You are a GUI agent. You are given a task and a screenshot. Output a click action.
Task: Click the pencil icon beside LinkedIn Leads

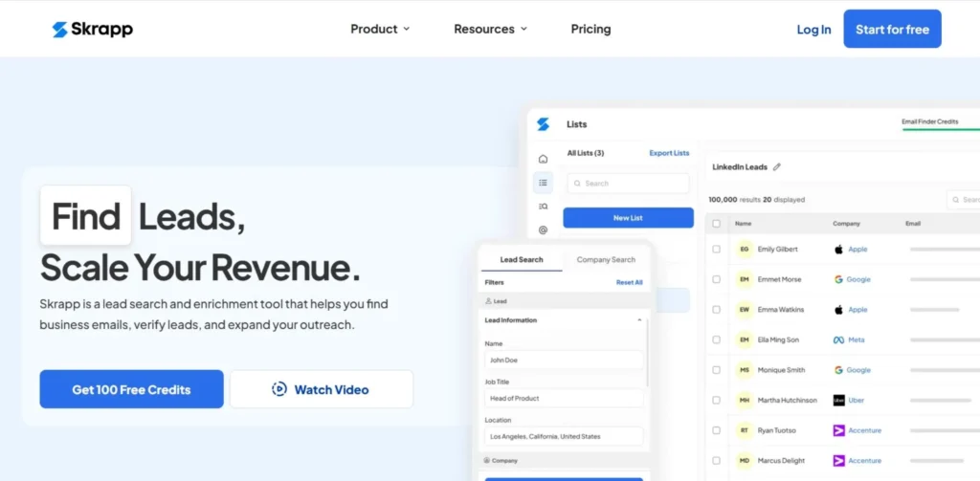[777, 167]
